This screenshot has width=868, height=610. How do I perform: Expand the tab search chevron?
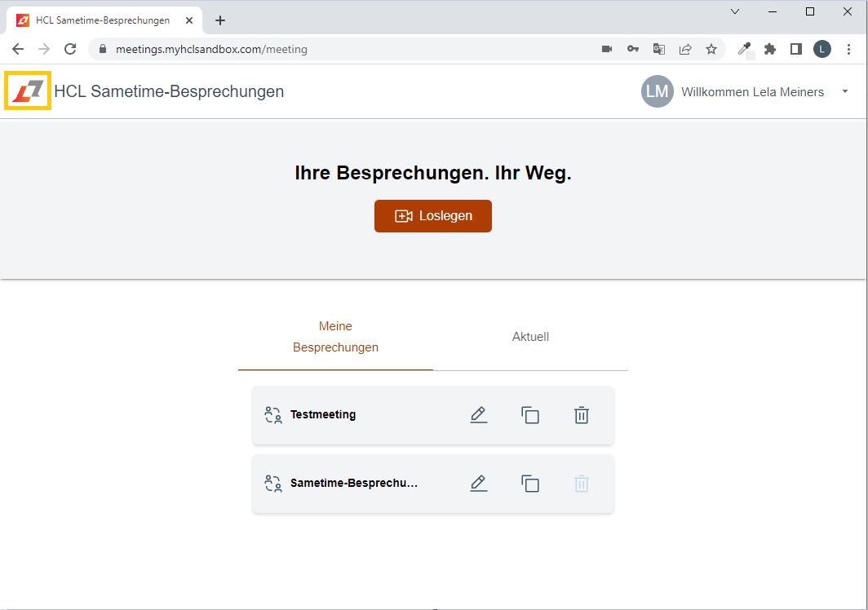[734, 11]
